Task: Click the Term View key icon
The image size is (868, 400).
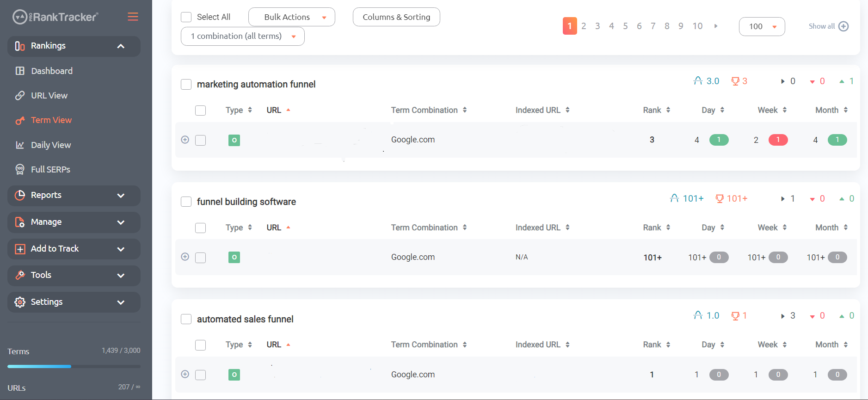Action: tap(20, 120)
